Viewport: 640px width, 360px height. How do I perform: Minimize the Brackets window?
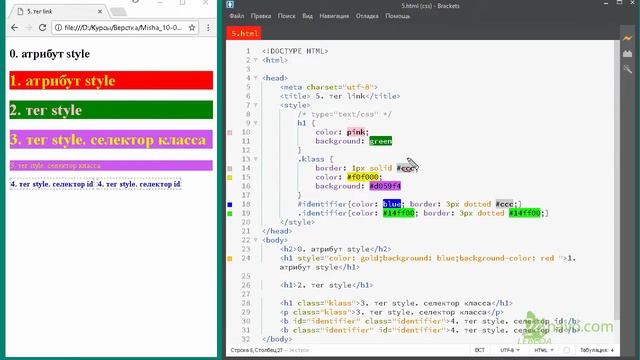point(606,3)
